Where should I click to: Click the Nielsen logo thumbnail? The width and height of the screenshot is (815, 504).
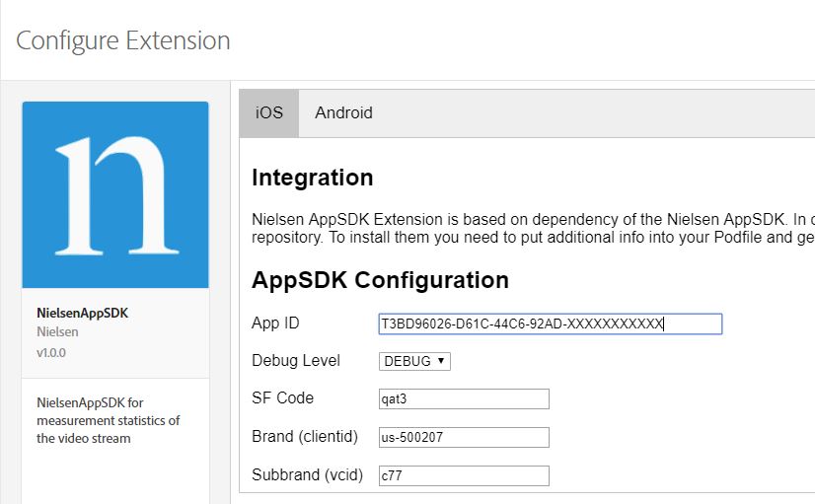click(115, 195)
